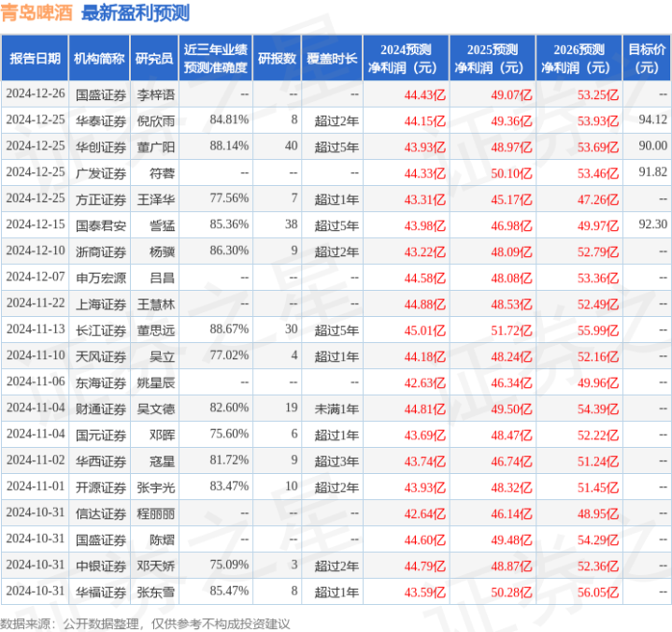Screen dimensions: 672x632
Task: Click the 75.60% accuracy value
Action: [x=229, y=434]
